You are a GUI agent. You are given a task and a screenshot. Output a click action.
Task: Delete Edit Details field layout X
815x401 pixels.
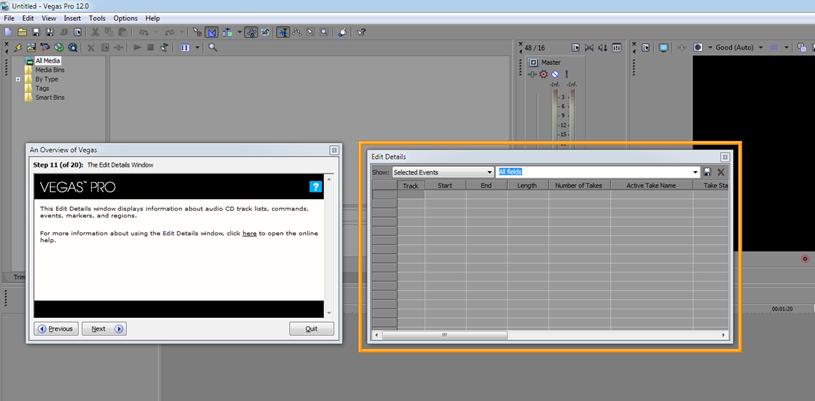(x=721, y=172)
